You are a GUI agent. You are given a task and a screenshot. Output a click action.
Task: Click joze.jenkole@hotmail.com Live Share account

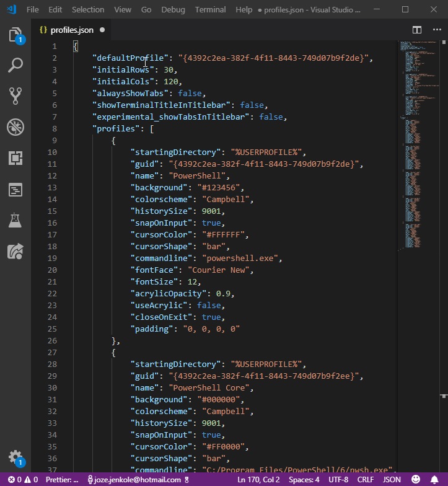pos(138,480)
